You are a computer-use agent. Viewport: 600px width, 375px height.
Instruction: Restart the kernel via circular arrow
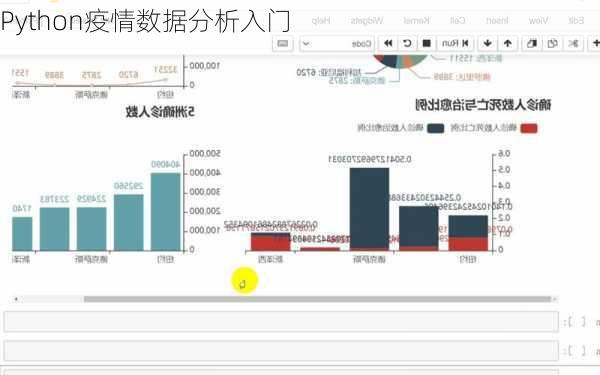click(x=407, y=43)
